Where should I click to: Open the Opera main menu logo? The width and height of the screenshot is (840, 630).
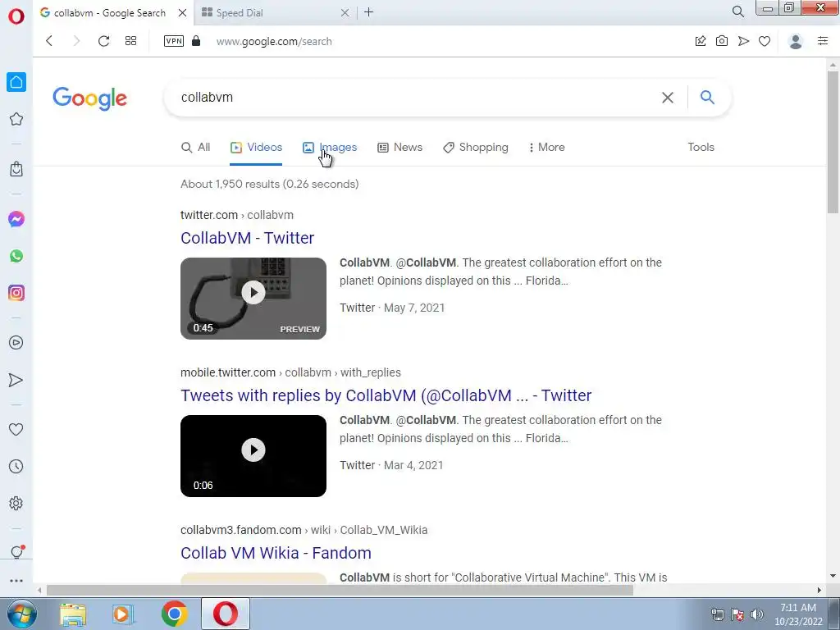pyautogui.click(x=16, y=16)
